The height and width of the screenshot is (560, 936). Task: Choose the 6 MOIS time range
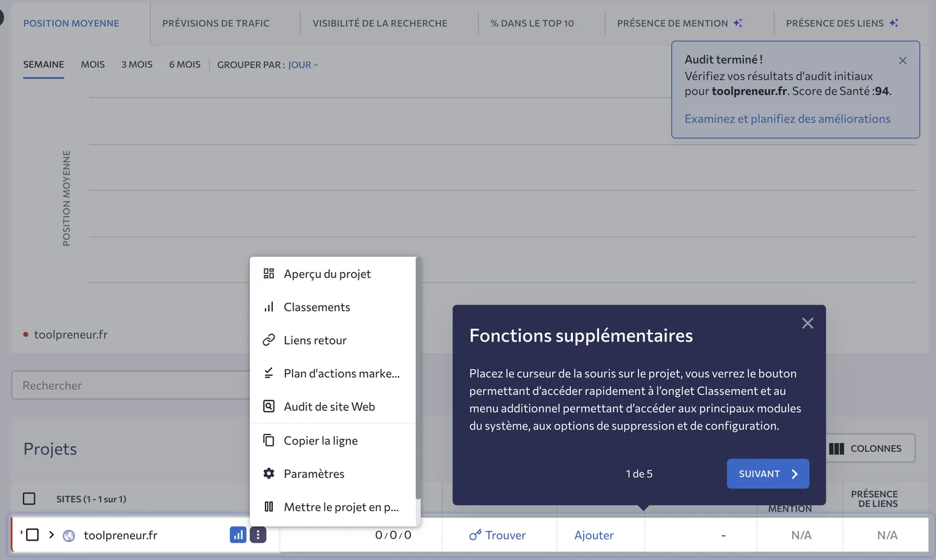185,65
